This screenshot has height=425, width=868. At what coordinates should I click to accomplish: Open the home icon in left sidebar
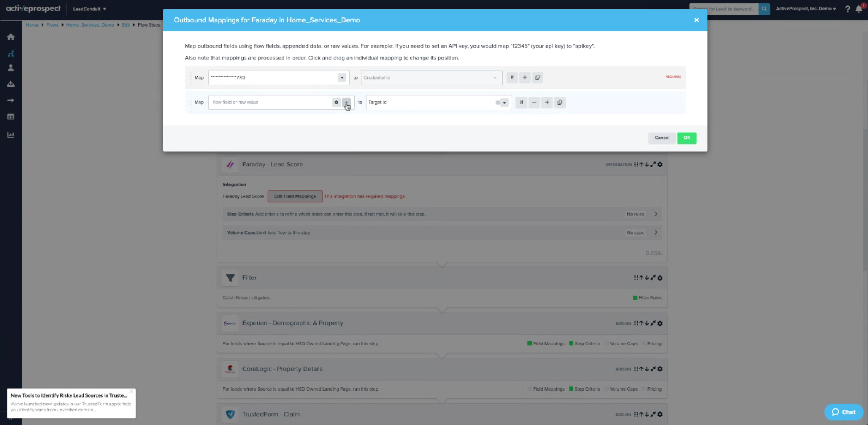click(x=11, y=37)
